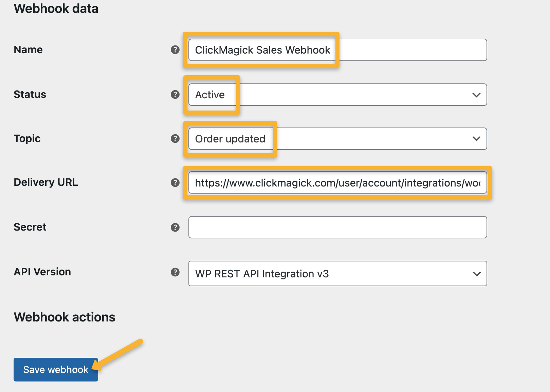Click the Delivery URL help icon
This screenshot has width=550, height=392.
(x=175, y=183)
